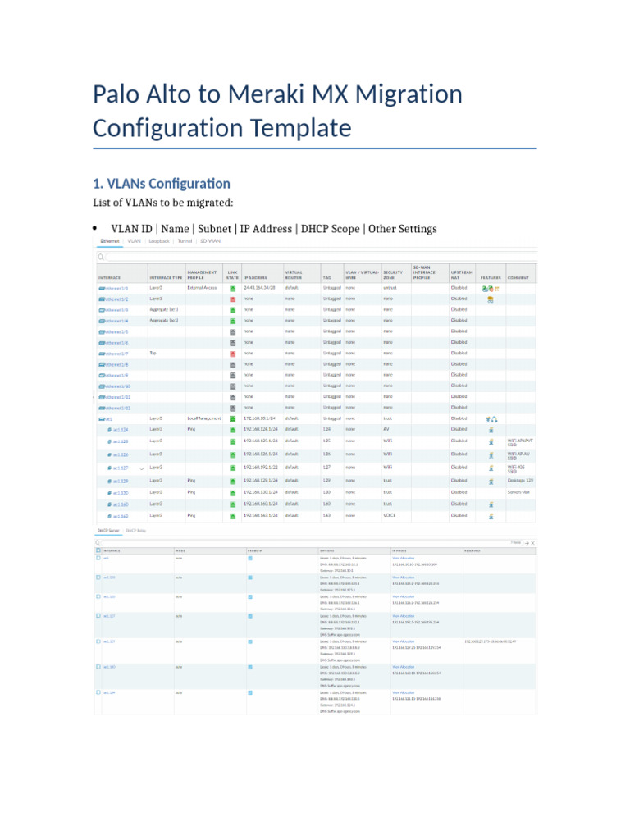Toggle Probe IP checkbox in last DHCP row
Screen dimensions: 630x840
tap(250, 692)
